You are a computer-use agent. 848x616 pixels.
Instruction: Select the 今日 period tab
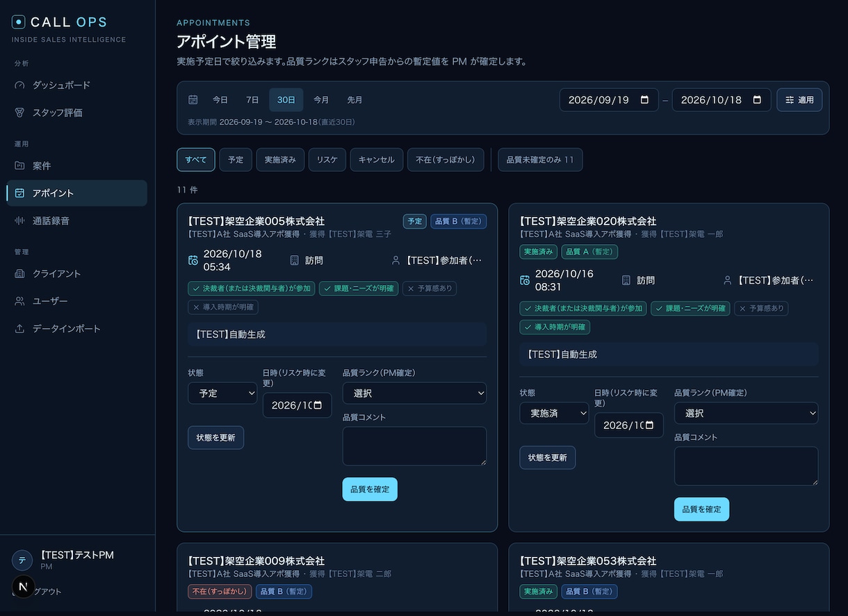click(220, 100)
